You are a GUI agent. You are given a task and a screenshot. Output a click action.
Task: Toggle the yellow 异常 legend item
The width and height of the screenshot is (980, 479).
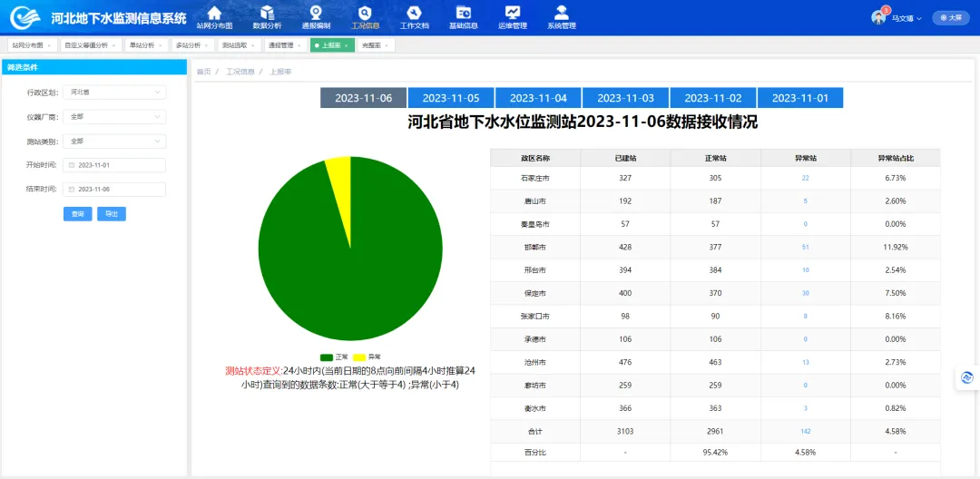tap(367, 357)
